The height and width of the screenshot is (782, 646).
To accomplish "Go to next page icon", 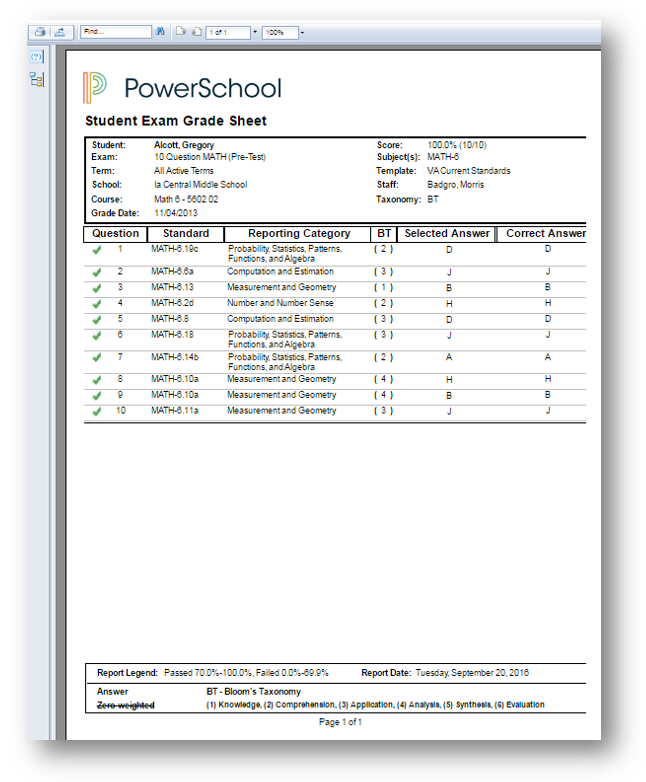I will click(x=181, y=31).
